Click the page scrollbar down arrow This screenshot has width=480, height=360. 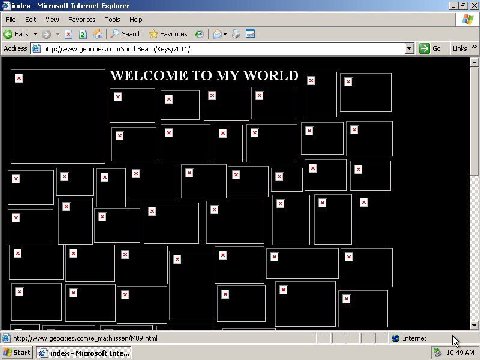(474, 325)
